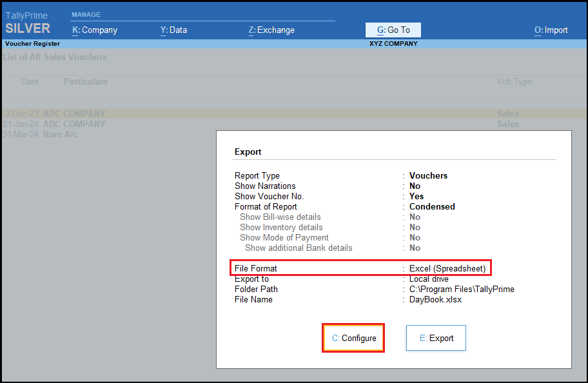Edit the DayBook.xlsx file name
The height and width of the screenshot is (383, 588).
(435, 299)
